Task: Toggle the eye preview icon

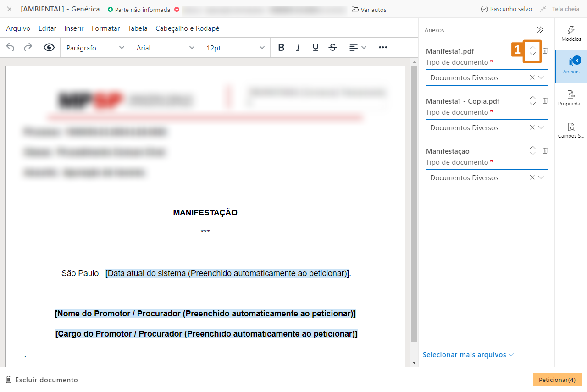Action: (49, 48)
